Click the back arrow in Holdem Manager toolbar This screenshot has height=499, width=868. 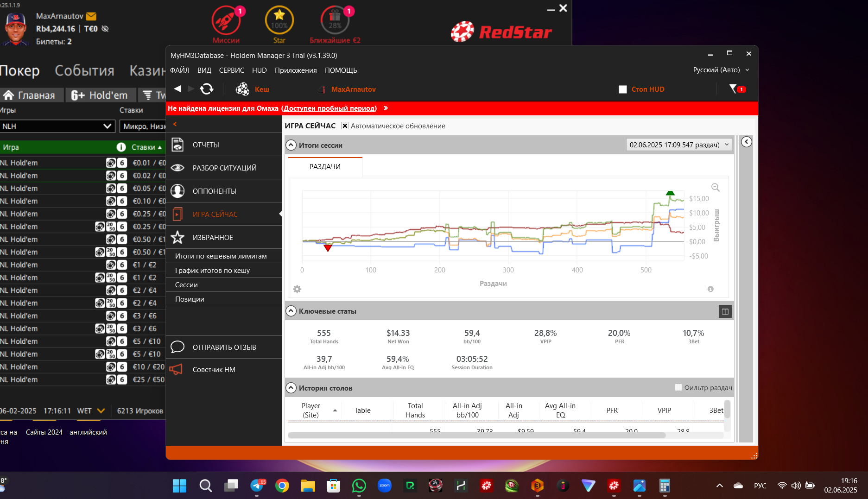point(177,88)
